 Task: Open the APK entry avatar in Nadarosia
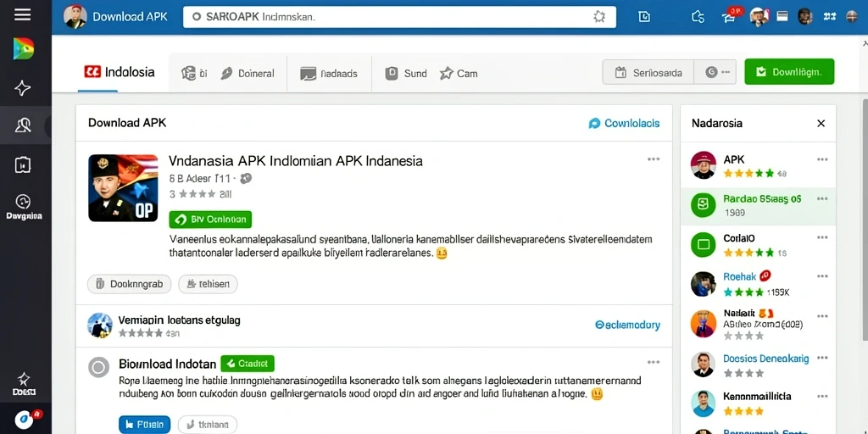pyautogui.click(x=704, y=165)
